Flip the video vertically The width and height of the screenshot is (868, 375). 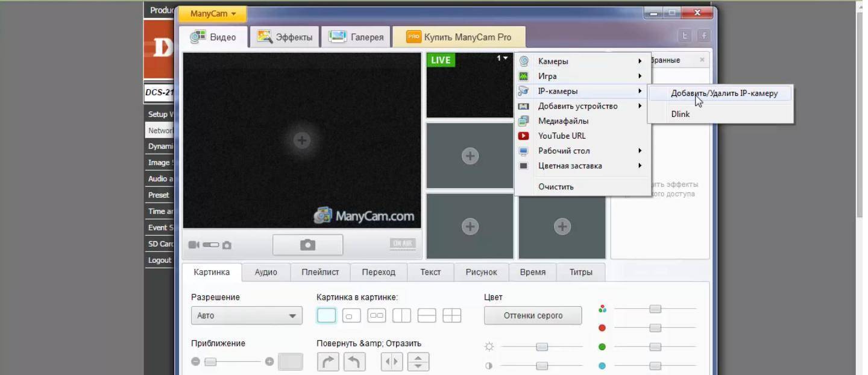click(x=418, y=362)
